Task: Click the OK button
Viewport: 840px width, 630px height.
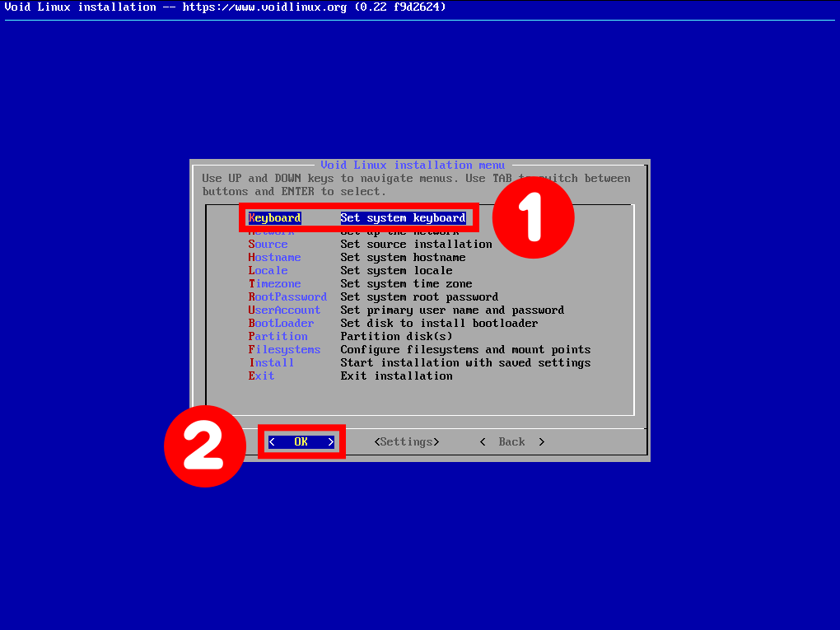Action: pos(301,442)
